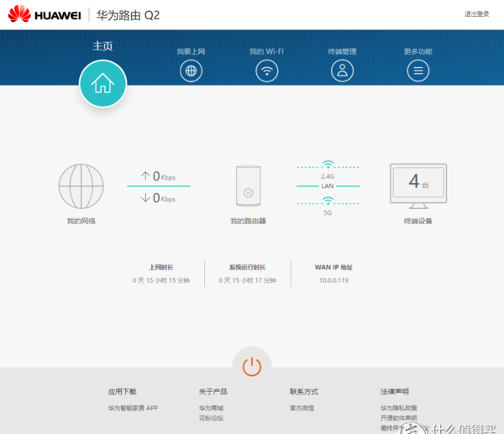Click the 10.0.0.119 IP address

pos(333,280)
